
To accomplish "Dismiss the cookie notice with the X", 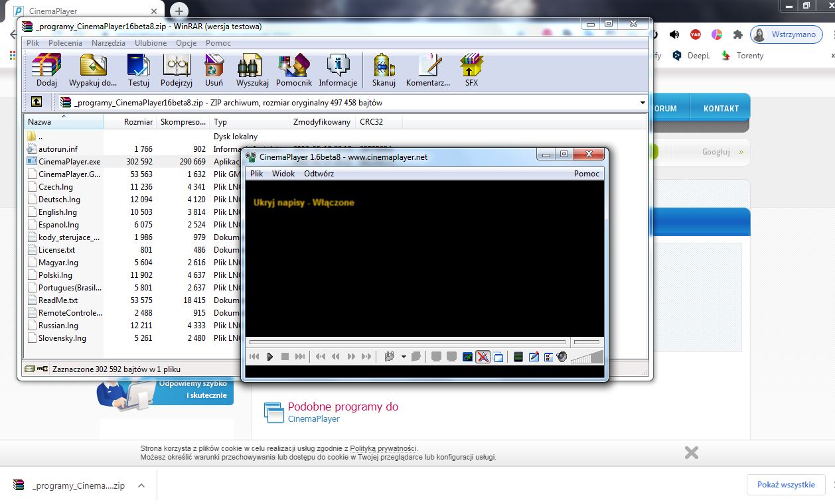I will 691,452.
